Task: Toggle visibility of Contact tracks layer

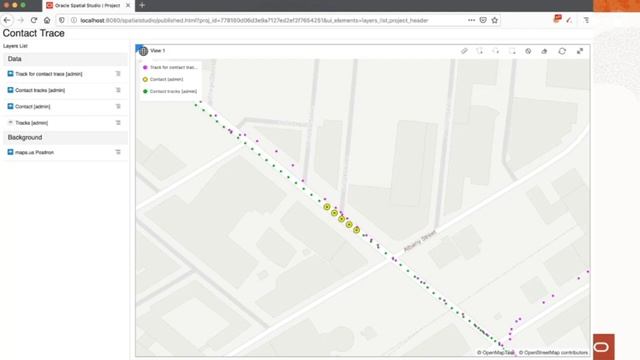Action: [10, 90]
